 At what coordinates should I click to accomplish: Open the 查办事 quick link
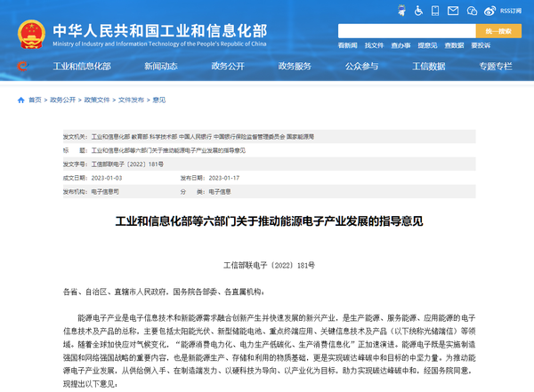click(x=400, y=45)
